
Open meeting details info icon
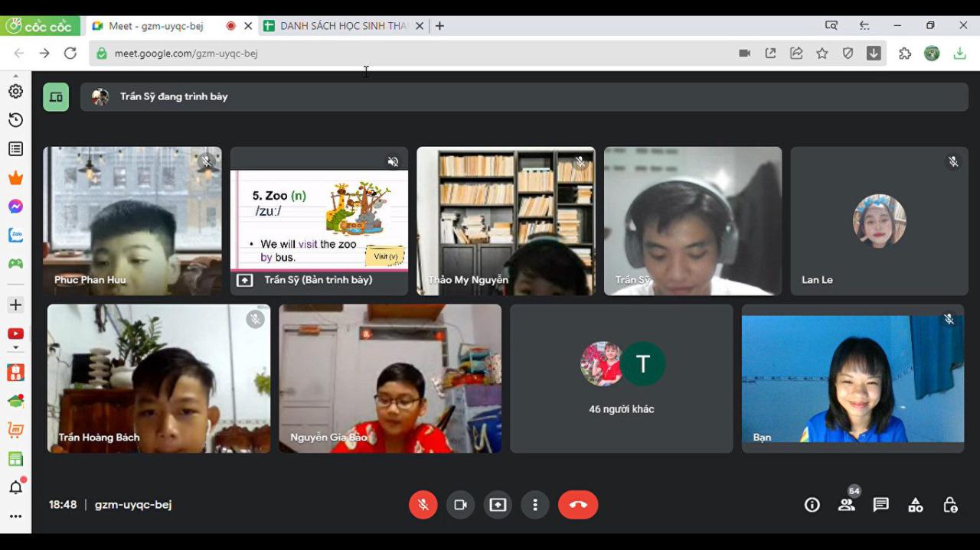812,505
